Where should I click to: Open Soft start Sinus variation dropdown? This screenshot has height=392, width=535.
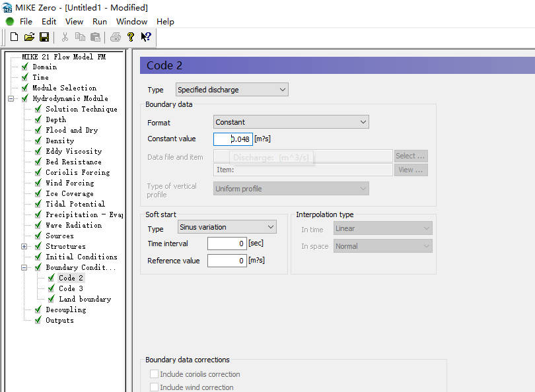pyautogui.click(x=227, y=227)
